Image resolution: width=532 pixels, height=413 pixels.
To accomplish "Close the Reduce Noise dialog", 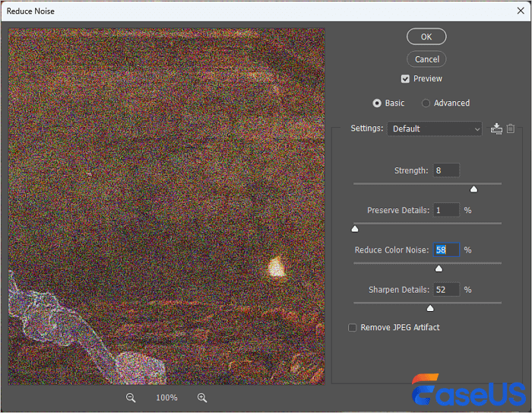I will [x=521, y=11].
